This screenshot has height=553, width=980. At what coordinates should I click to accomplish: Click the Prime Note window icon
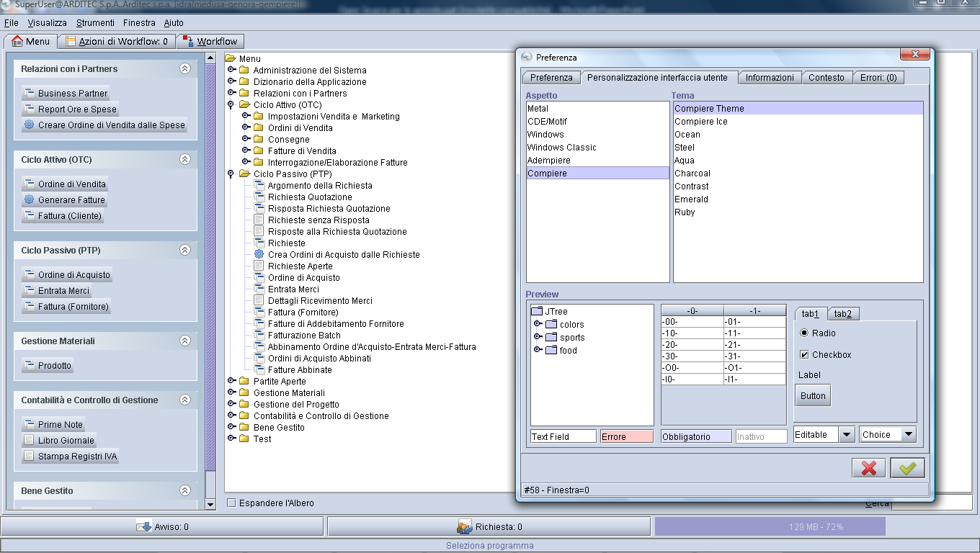(29, 424)
